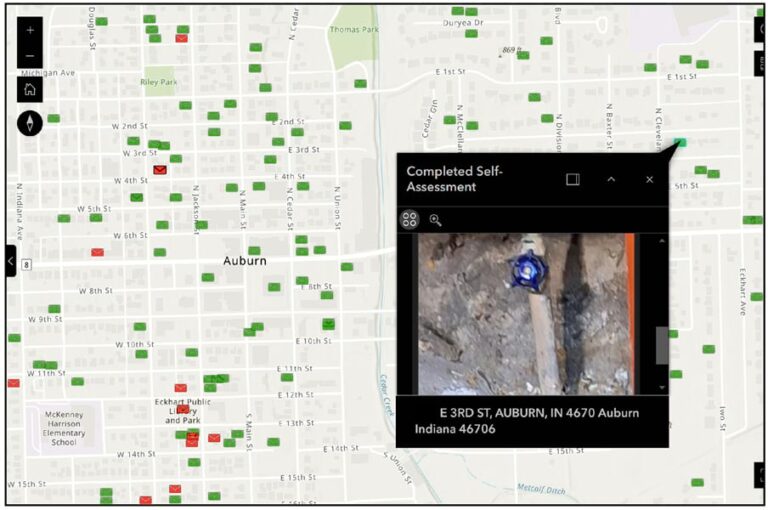Viewport: 768px width, 510px height.
Task: Click the E 3RD ST address text in popup
Action: [527, 421]
